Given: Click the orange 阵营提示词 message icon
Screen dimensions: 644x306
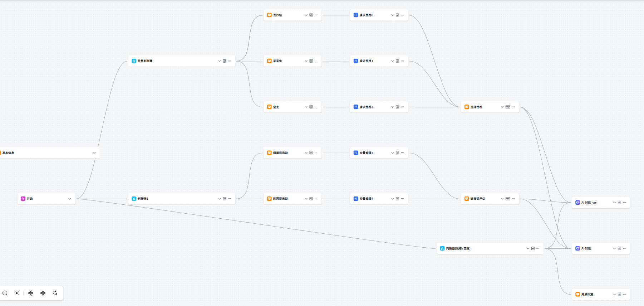Looking at the screenshot, I should 269,199.
